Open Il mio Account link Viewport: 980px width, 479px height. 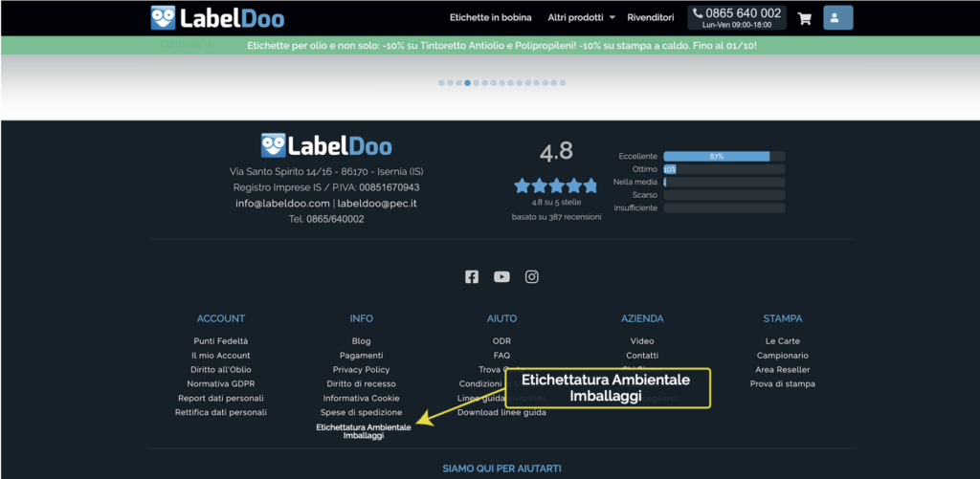[221, 356]
